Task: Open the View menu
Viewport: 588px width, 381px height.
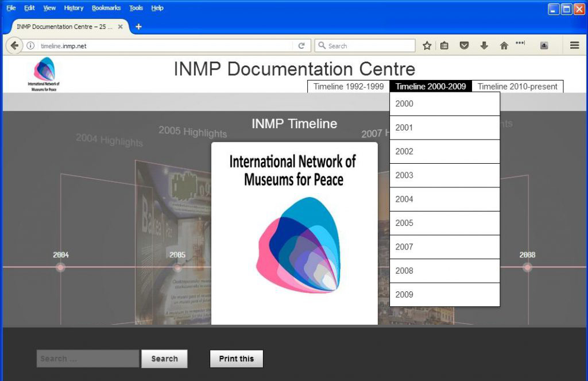Action: click(x=49, y=8)
